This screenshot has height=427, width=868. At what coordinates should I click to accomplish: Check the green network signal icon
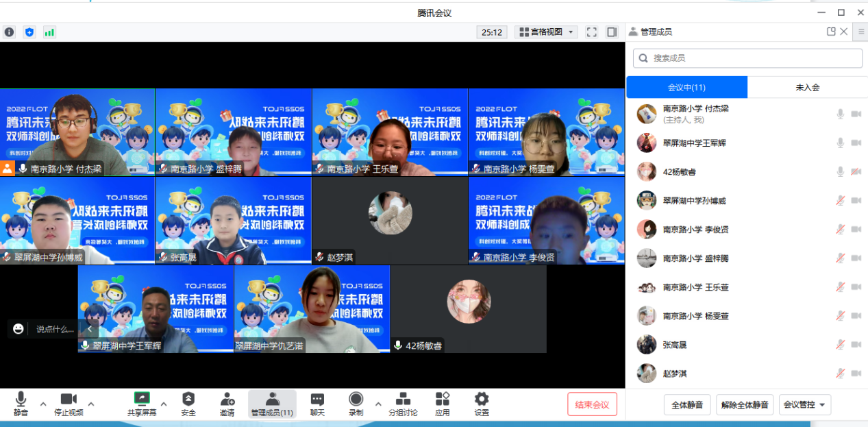(x=49, y=32)
